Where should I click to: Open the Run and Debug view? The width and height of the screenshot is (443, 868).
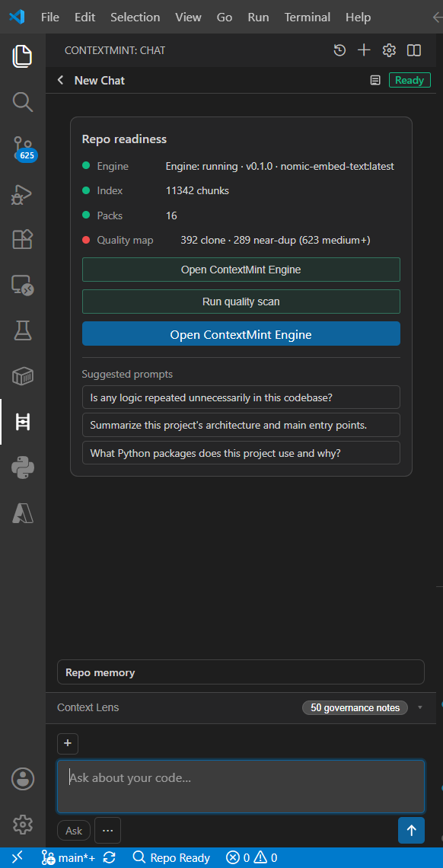(23, 194)
